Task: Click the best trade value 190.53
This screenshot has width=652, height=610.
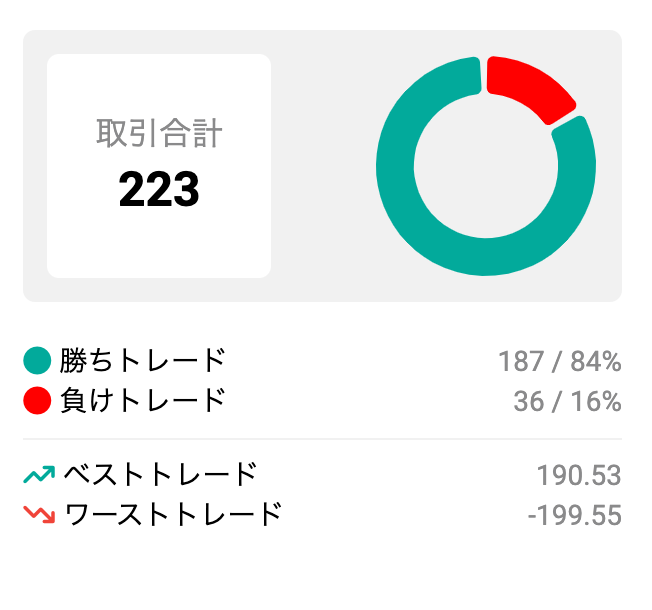Action: tap(579, 475)
